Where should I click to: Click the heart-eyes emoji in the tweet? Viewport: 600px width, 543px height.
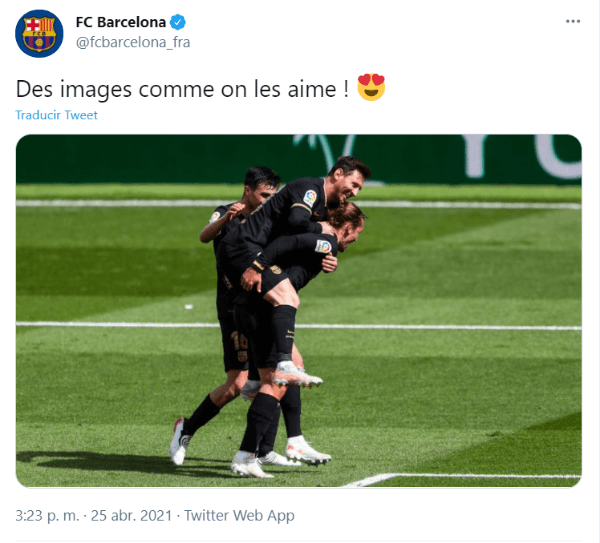(x=371, y=87)
